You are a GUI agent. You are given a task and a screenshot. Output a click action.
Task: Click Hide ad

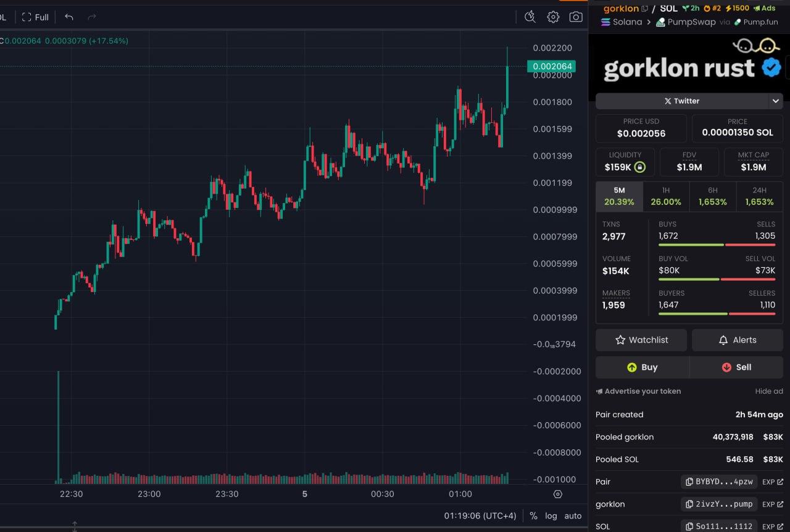[x=769, y=391]
